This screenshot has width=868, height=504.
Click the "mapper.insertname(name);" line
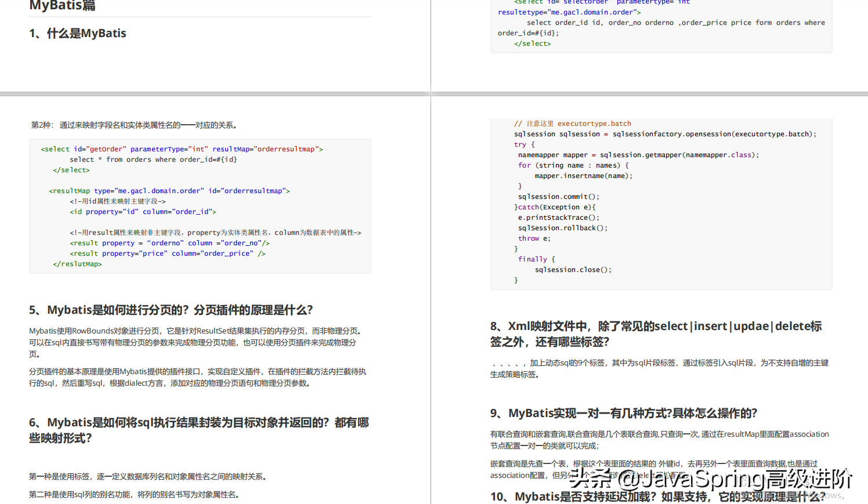pyautogui.click(x=584, y=176)
